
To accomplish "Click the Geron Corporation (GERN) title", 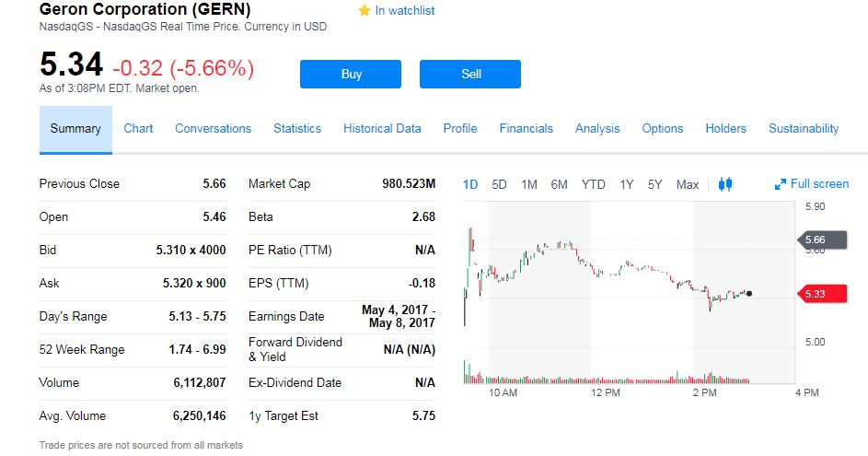I will pyautogui.click(x=145, y=9).
